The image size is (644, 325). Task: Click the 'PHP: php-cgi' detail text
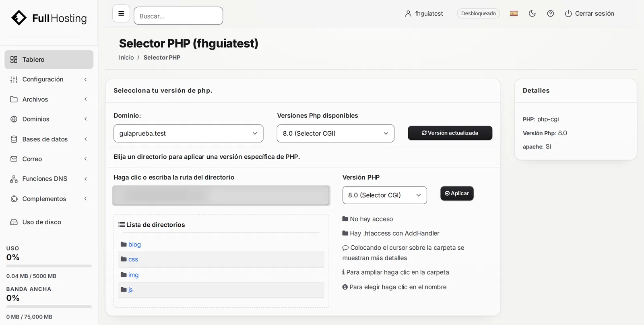point(541,119)
